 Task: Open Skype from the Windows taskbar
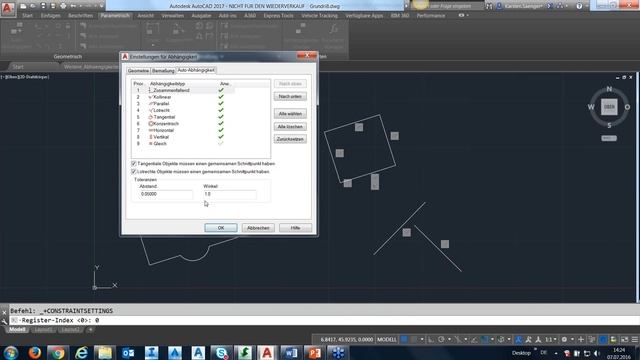pos(221,353)
